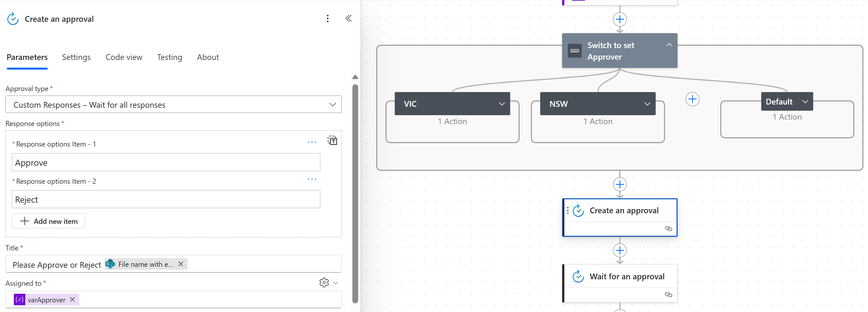Open more options for Response options Item - 1

coord(312,142)
